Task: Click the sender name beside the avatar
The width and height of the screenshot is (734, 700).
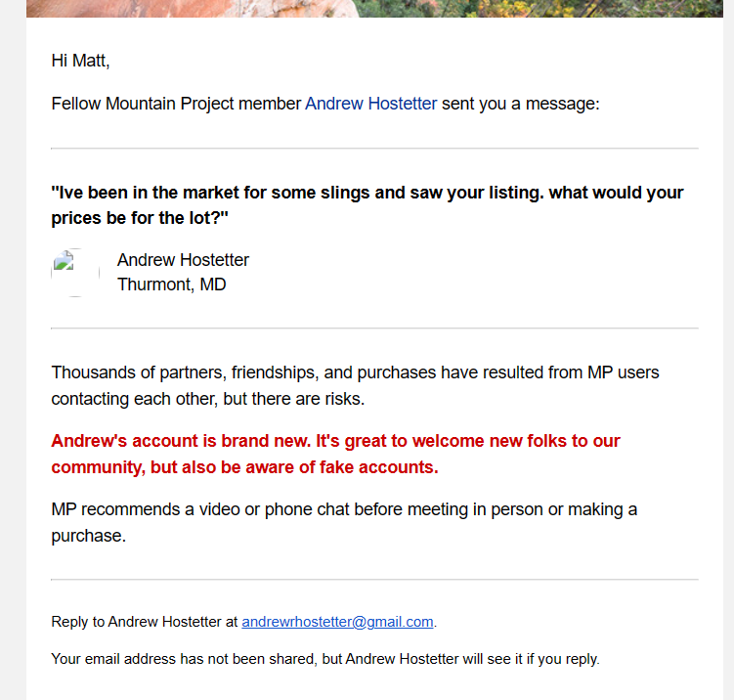Action: [183, 260]
